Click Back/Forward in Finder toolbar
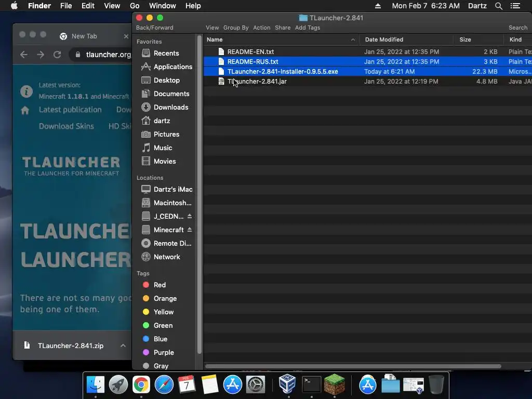This screenshot has height=399, width=532. 154,28
